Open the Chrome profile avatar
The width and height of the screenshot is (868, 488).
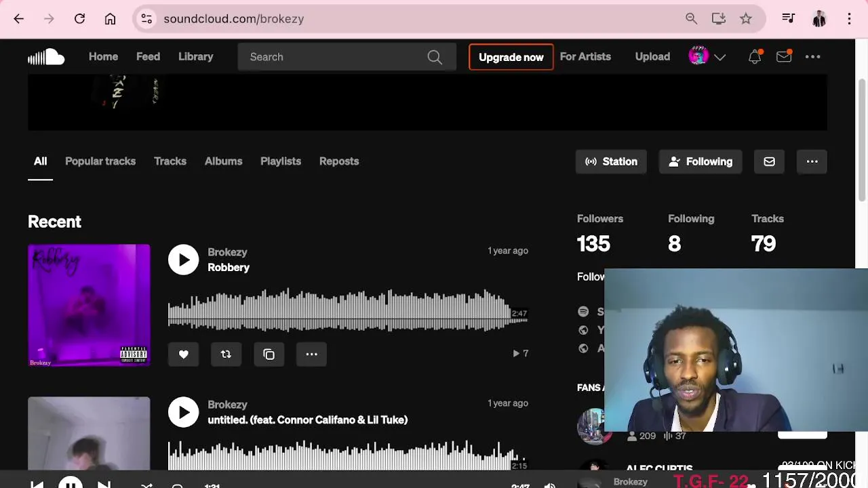tap(819, 19)
